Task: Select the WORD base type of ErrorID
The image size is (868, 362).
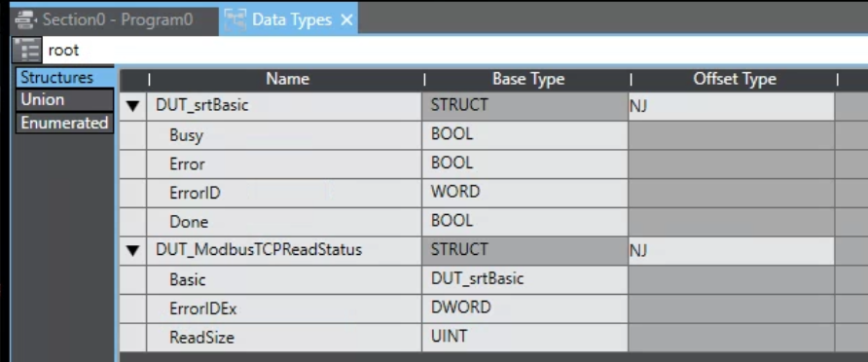Action: tap(524, 194)
